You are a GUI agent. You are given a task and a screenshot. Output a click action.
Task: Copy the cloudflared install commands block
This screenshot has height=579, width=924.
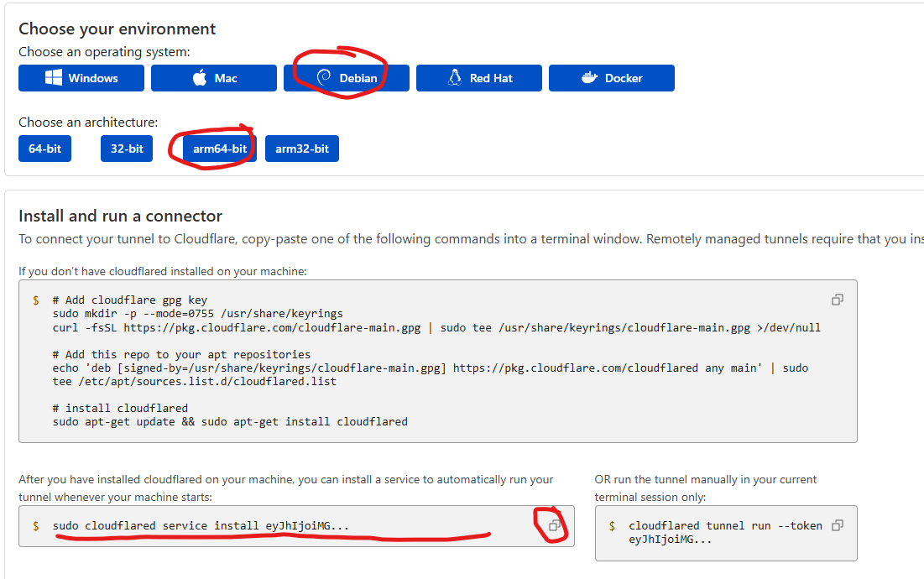coord(837,300)
